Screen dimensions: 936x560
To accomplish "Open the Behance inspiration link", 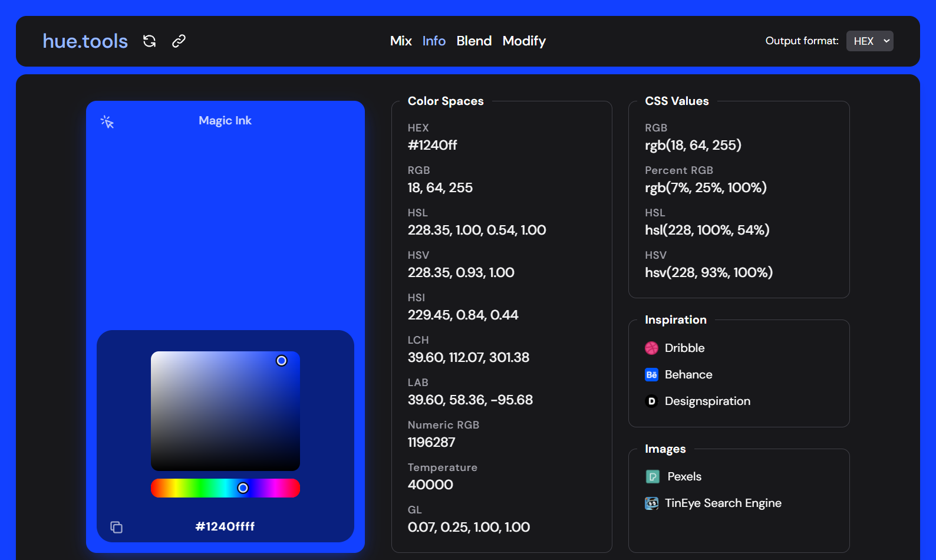I will [688, 374].
